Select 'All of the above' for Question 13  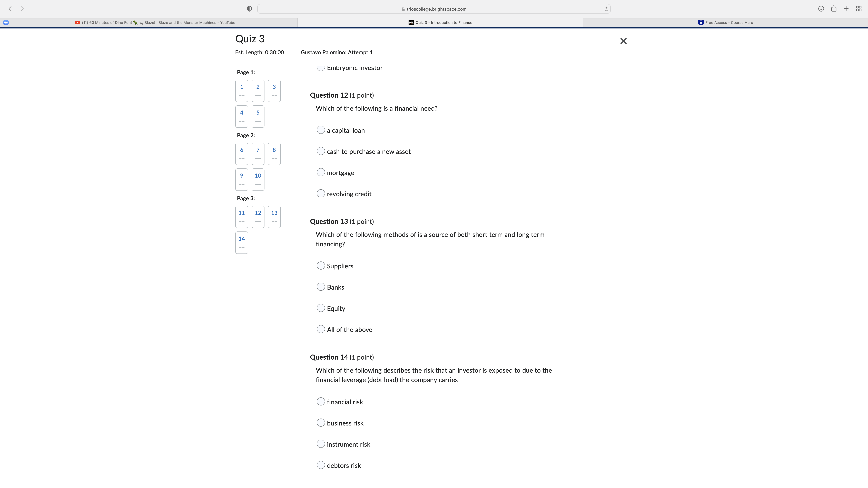(321, 329)
